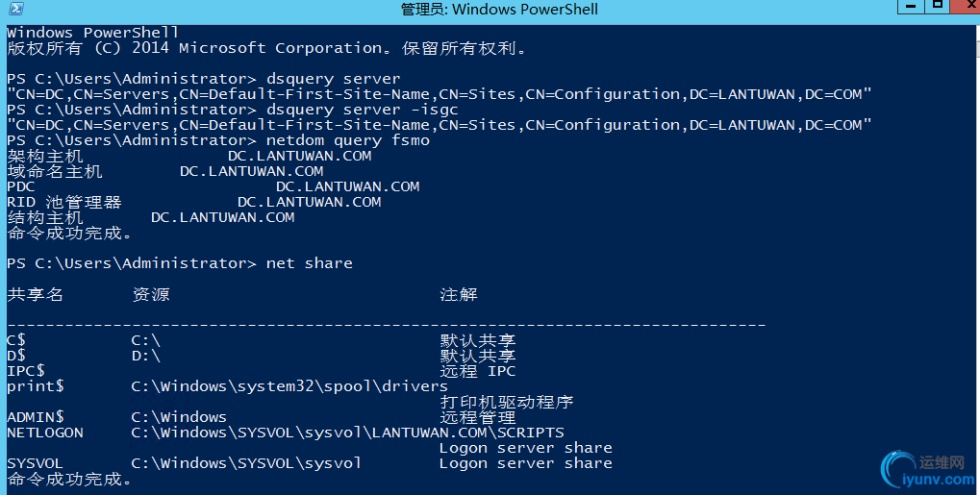Click the 资源 column header
Image resolution: width=980 pixels, height=495 pixels.
[x=151, y=294]
